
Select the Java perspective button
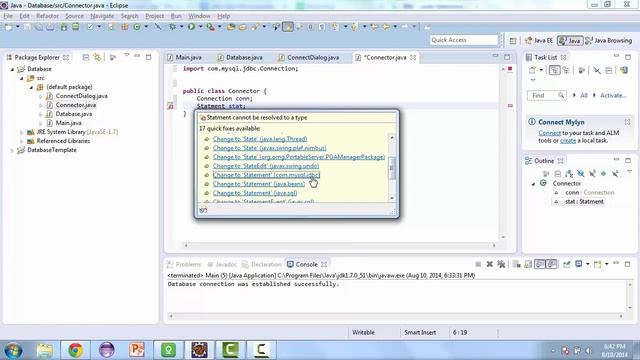(x=569, y=40)
